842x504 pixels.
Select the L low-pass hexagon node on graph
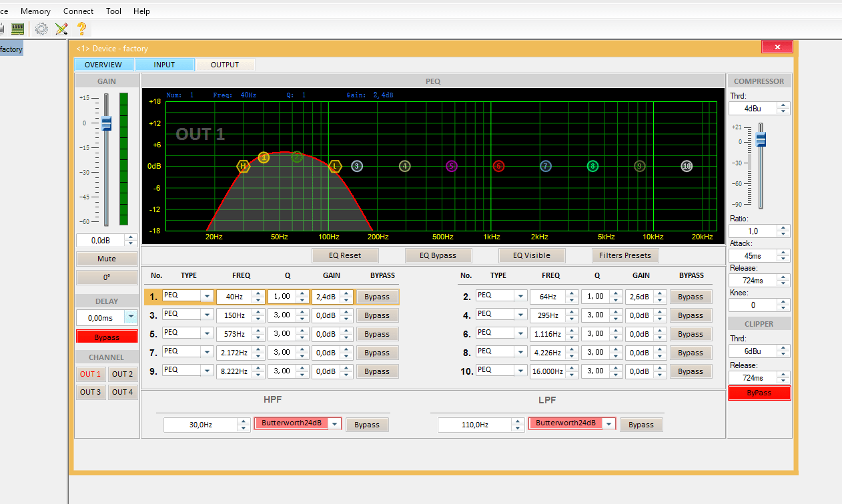click(335, 166)
